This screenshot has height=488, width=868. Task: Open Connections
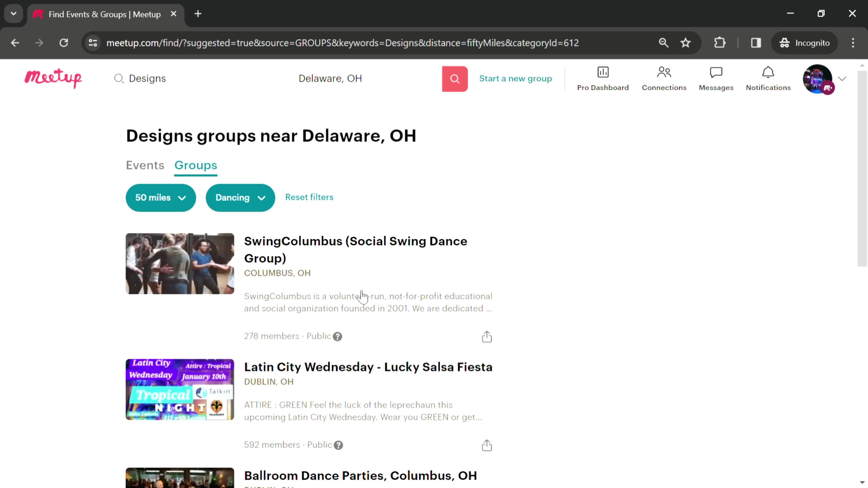(664, 79)
